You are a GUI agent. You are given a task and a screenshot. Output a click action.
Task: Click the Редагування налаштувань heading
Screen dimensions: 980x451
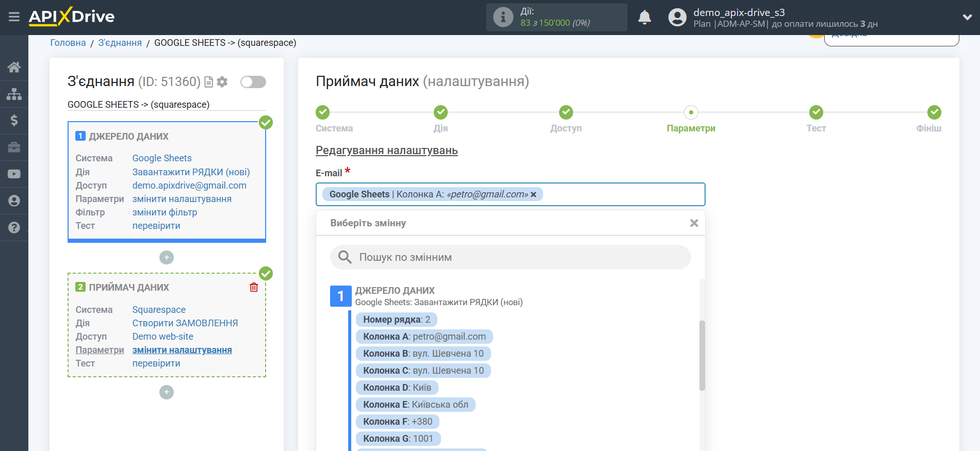tap(387, 151)
